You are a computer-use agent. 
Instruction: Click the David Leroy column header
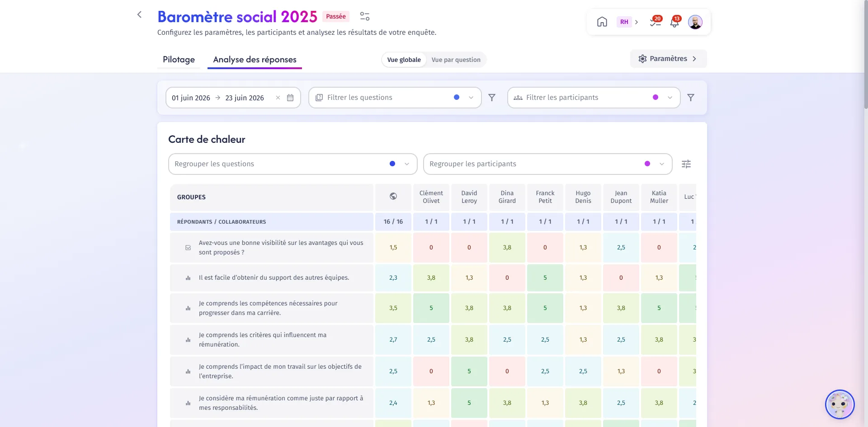(469, 197)
